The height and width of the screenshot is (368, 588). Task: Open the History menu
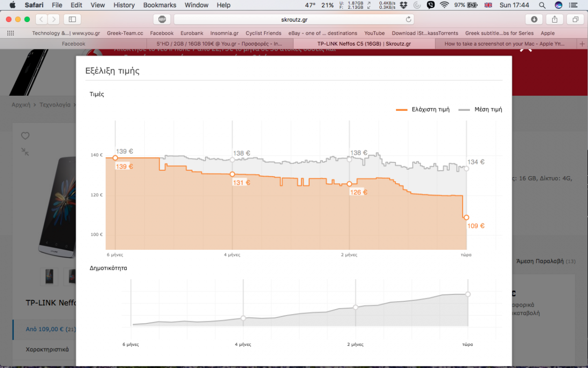click(x=124, y=5)
